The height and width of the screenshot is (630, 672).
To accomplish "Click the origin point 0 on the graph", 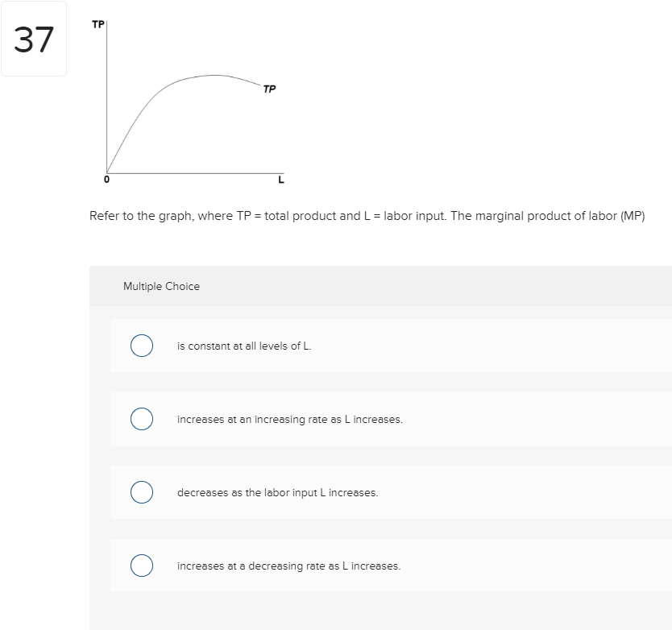I will tap(106, 178).
